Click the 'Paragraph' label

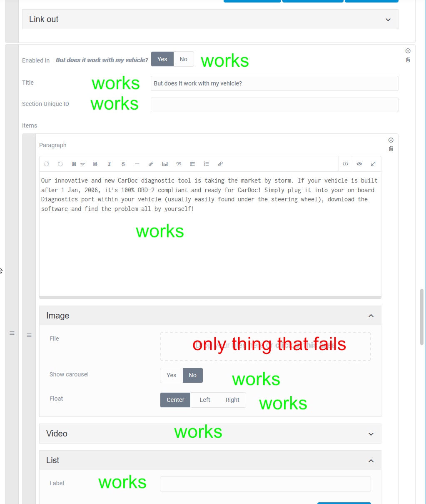tap(53, 145)
